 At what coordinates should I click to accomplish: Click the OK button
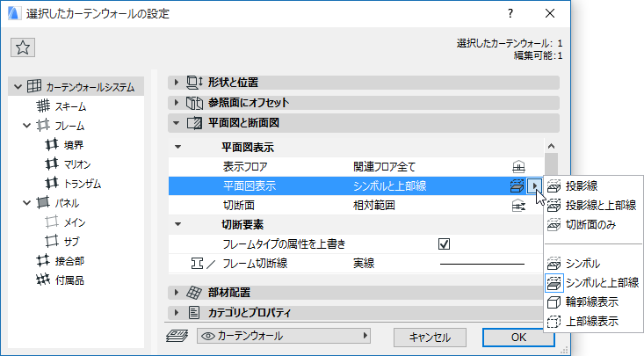[518, 338]
